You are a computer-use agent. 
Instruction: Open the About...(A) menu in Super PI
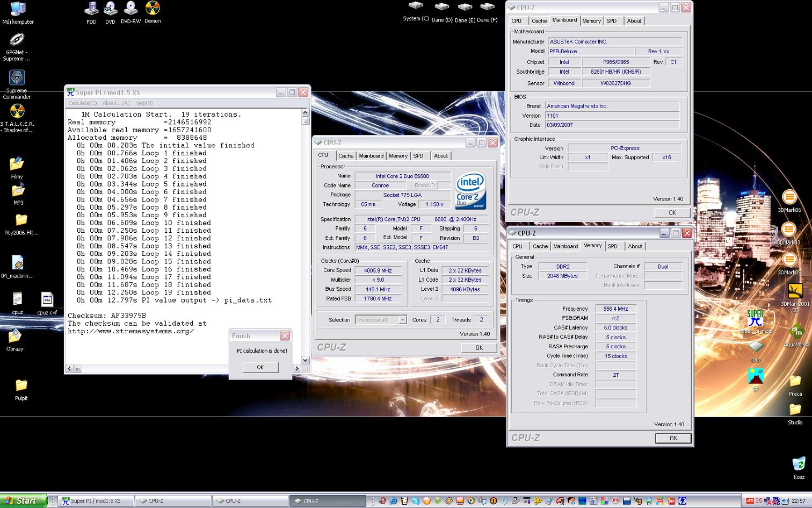[x=116, y=103]
